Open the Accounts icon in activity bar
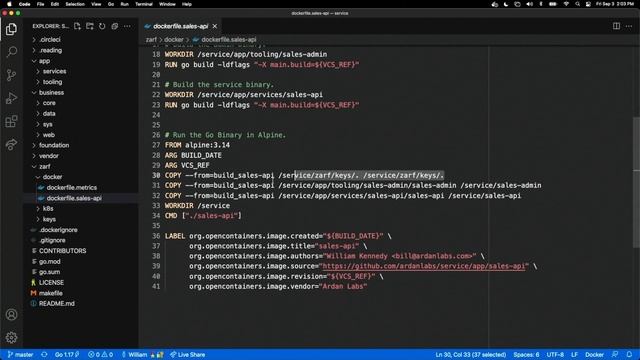Image resolution: width=640 pixels, height=360 pixels. (x=11, y=315)
